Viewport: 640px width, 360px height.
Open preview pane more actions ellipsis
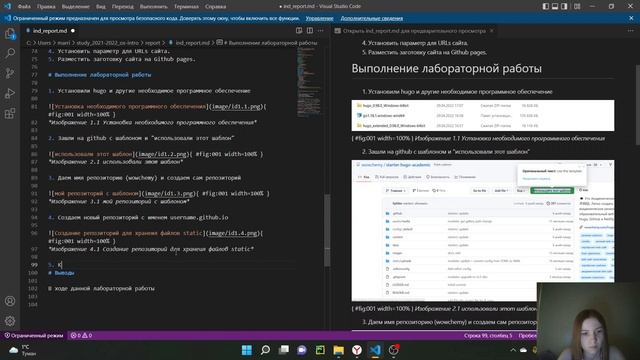[x=631, y=31]
